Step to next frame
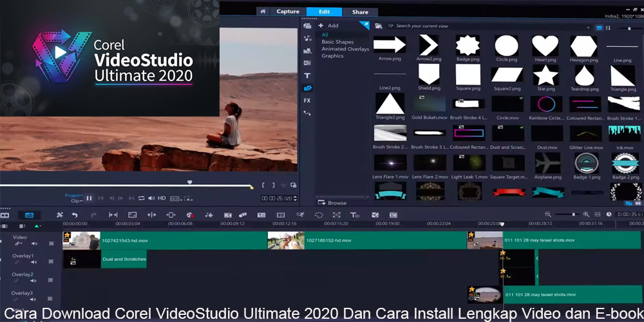Screen dimensions: 644x322 click(121, 198)
